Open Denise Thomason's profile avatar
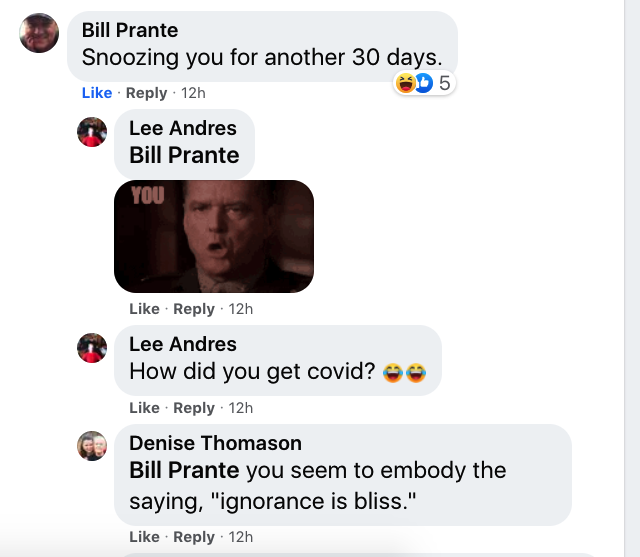This screenshot has width=640, height=557. pyautogui.click(x=92, y=446)
